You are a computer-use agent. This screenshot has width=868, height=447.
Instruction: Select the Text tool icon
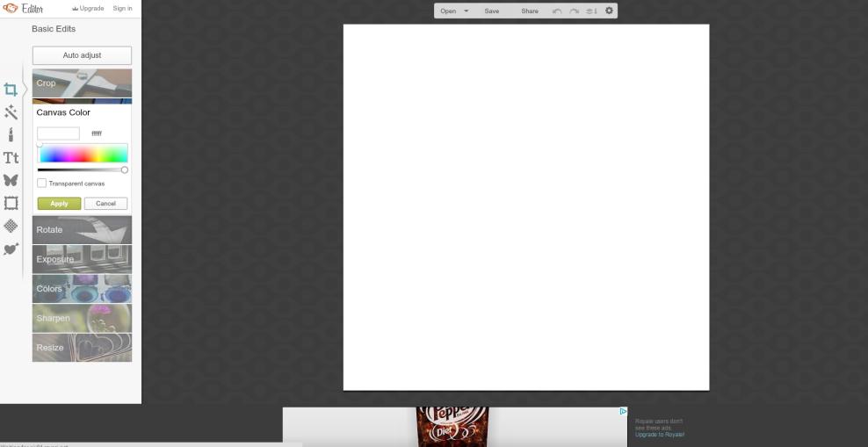(11, 157)
